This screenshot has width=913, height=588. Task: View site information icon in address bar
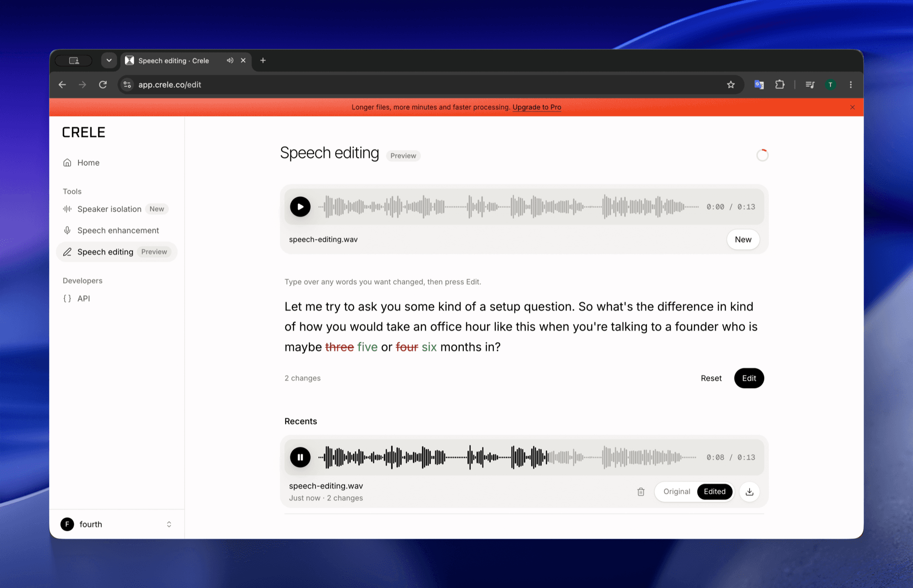pyautogui.click(x=127, y=84)
